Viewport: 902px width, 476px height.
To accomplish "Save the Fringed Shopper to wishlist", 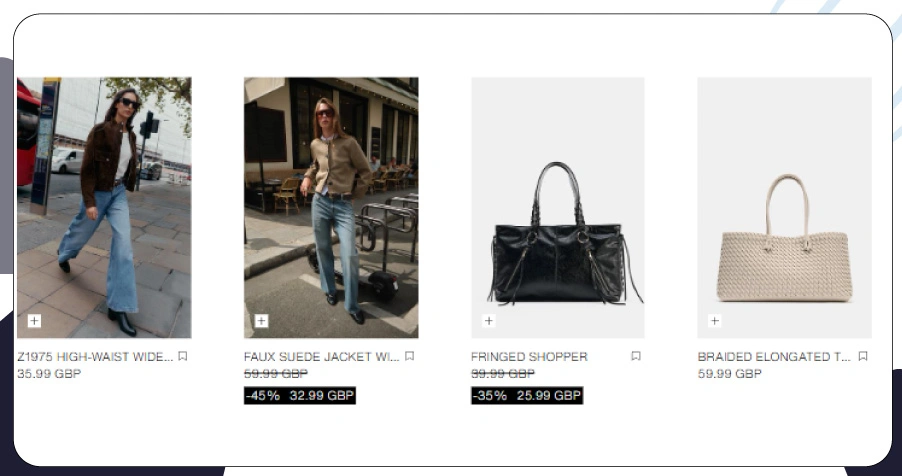I will tap(636, 356).
